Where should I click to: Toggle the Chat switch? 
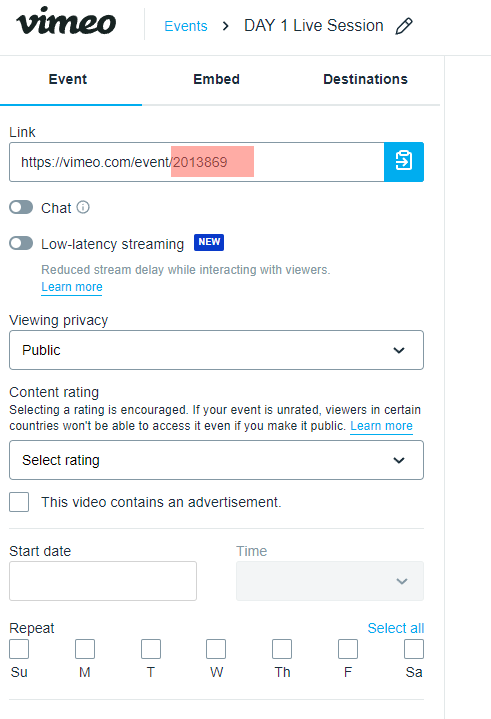pyautogui.click(x=21, y=207)
